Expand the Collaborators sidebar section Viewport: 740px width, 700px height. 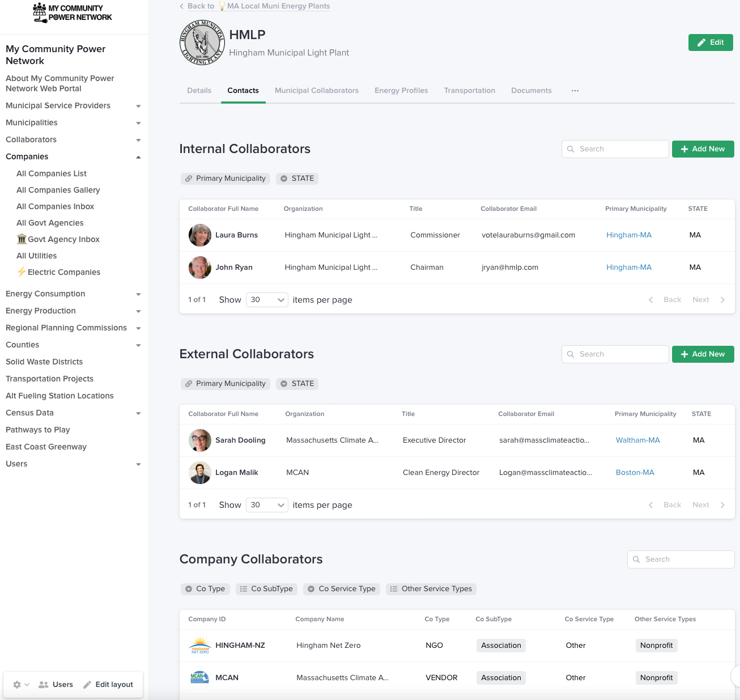tap(138, 140)
